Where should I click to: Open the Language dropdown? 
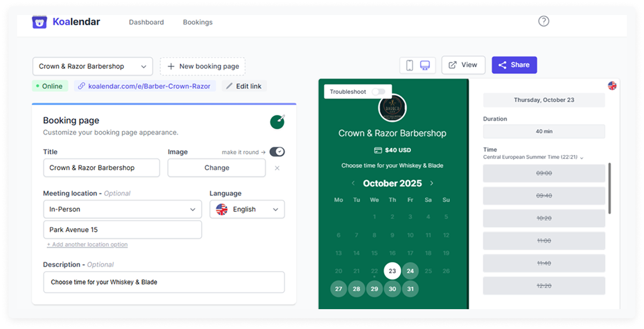247,209
